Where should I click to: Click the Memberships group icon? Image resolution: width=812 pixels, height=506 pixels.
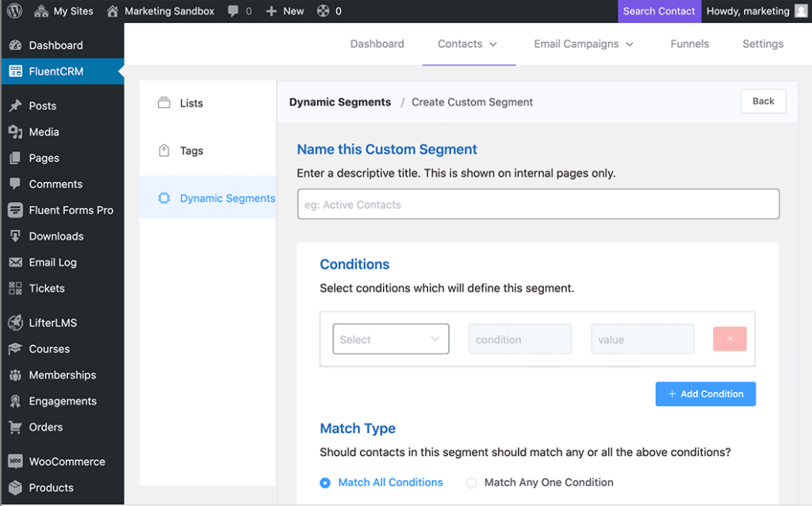click(16, 375)
